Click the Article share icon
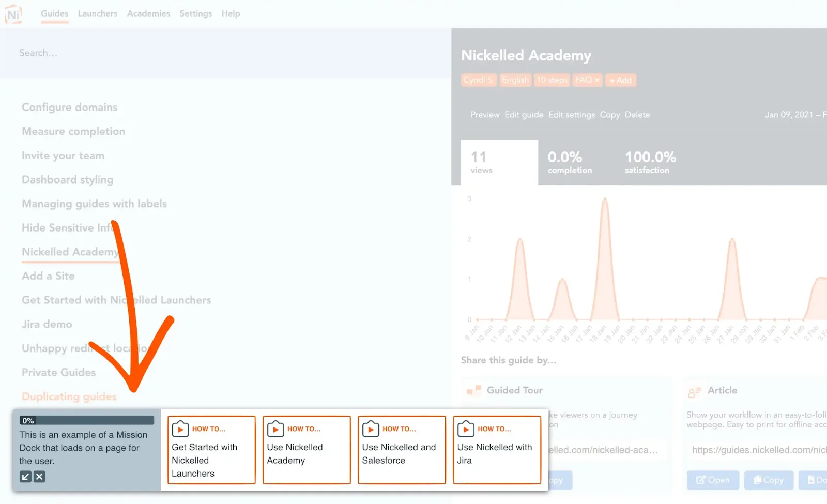Screen dimensions: 827x504 point(694,392)
